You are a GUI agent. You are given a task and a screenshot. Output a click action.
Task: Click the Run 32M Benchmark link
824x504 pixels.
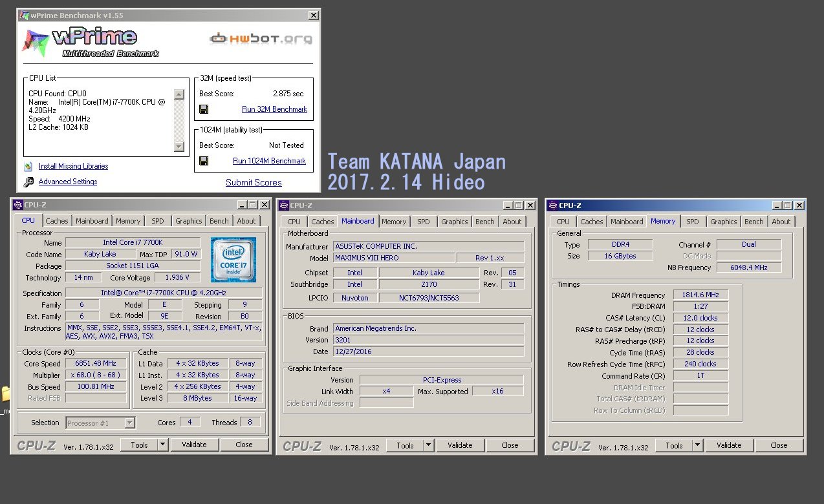pos(275,109)
